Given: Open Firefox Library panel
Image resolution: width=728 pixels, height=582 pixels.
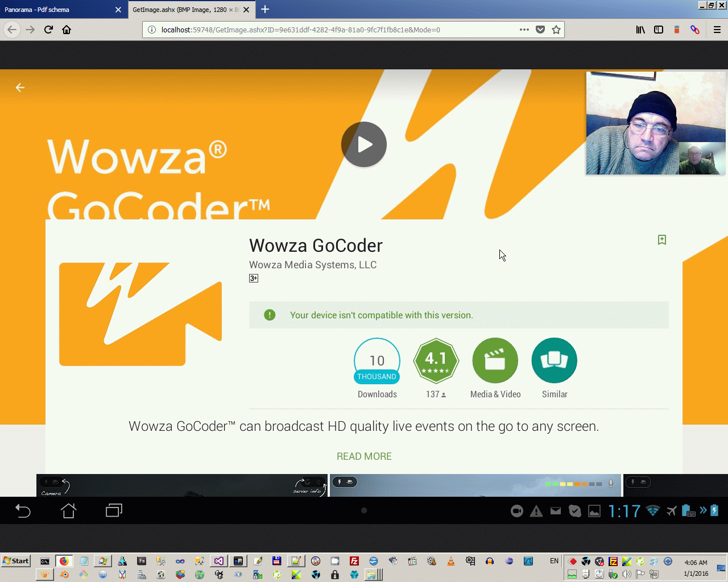Looking at the screenshot, I should 640,30.
